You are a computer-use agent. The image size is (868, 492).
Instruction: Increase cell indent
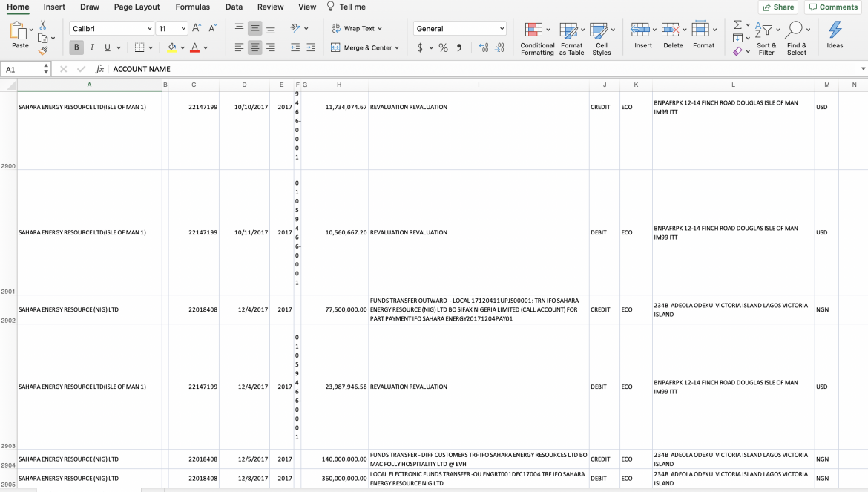[311, 47]
